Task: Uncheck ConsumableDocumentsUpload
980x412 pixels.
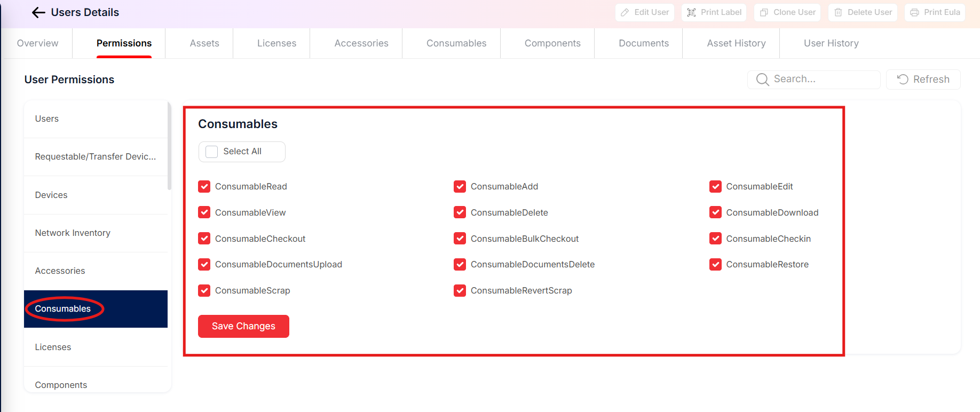Action: [x=204, y=264]
